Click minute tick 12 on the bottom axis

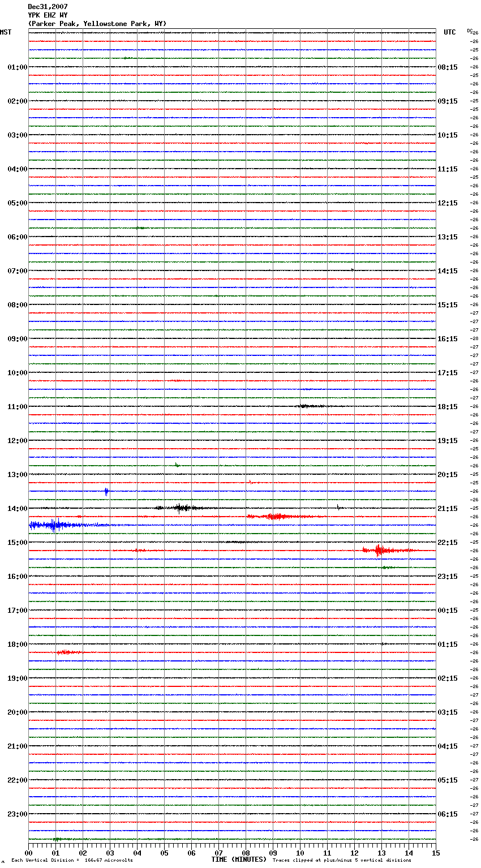pyautogui.click(x=354, y=852)
